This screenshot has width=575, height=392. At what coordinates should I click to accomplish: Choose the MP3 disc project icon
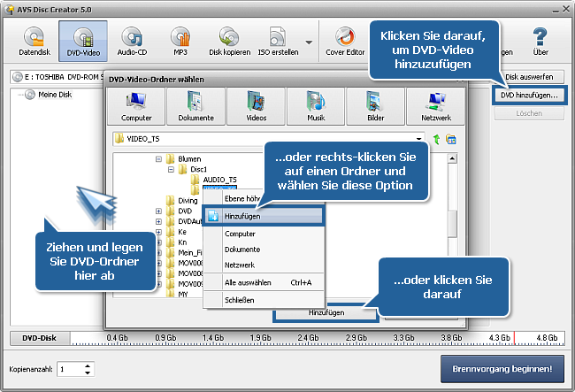click(180, 41)
